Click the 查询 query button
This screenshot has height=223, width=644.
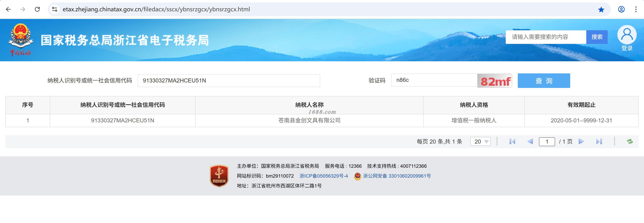pyautogui.click(x=544, y=81)
